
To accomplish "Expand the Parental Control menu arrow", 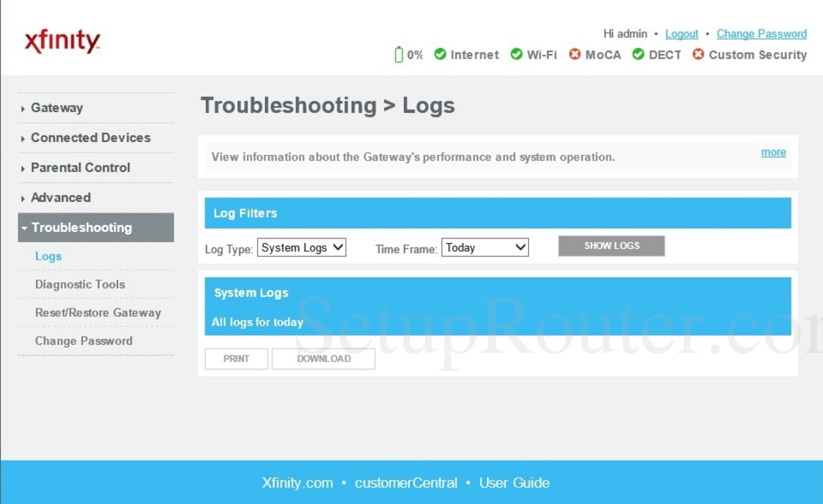I will pos(23,168).
